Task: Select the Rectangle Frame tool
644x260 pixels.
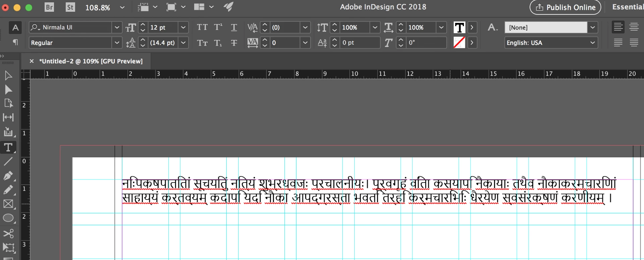Action: tap(8, 204)
